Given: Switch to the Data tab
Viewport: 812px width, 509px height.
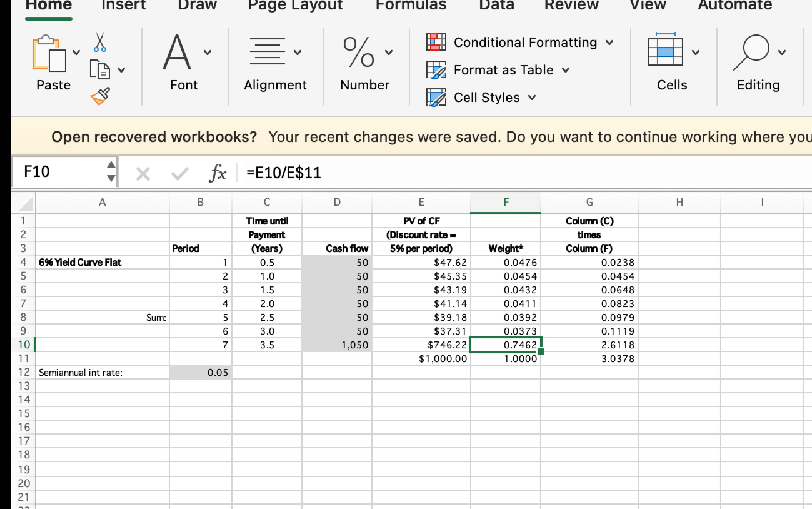Looking at the screenshot, I should 496,5.
